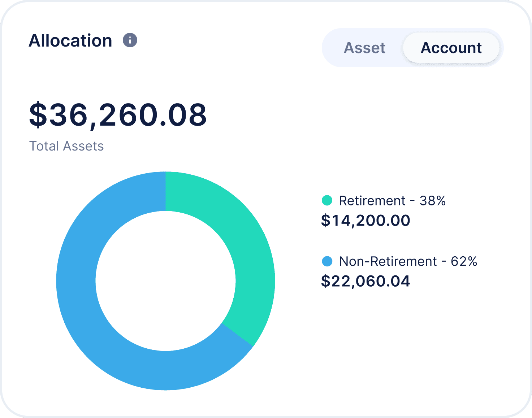Select the Account tab

point(451,48)
